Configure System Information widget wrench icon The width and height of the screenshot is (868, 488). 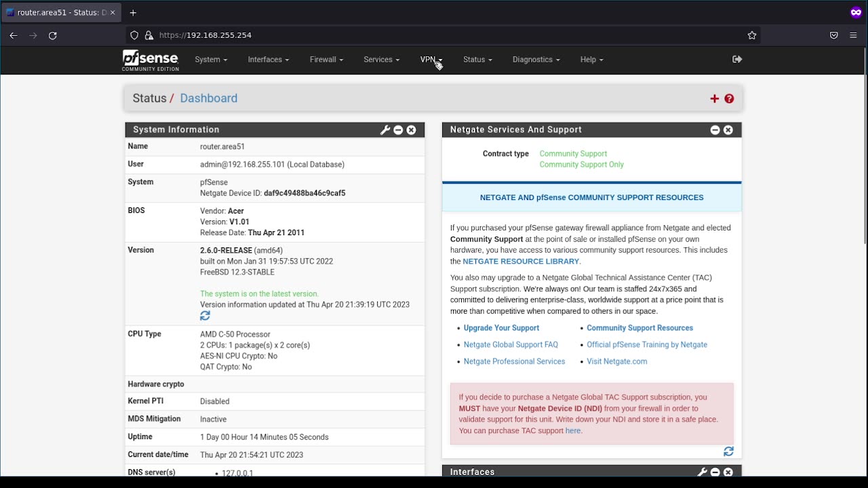385,130
